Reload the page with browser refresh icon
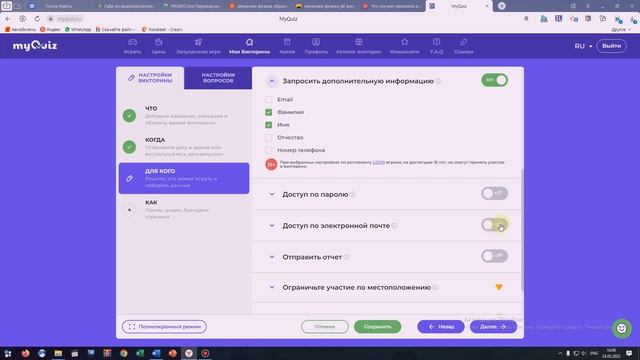The image size is (640, 360). tap(37, 19)
